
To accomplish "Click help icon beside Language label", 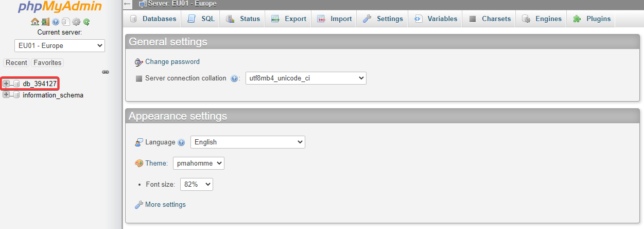I will pos(181,143).
